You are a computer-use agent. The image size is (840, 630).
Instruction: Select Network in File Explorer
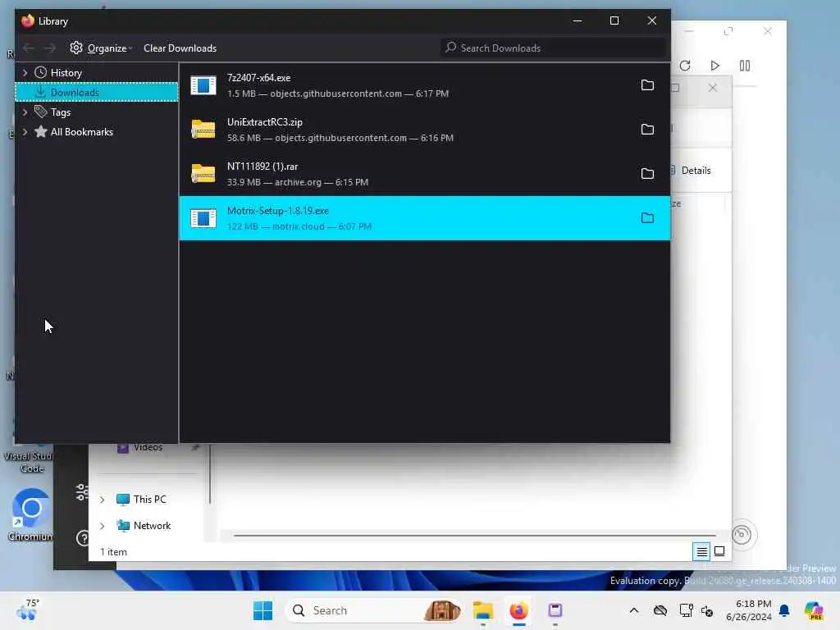pos(152,526)
